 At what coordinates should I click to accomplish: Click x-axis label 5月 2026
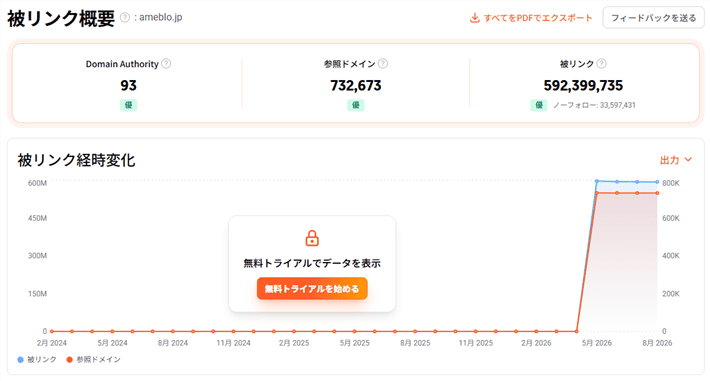click(x=596, y=343)
